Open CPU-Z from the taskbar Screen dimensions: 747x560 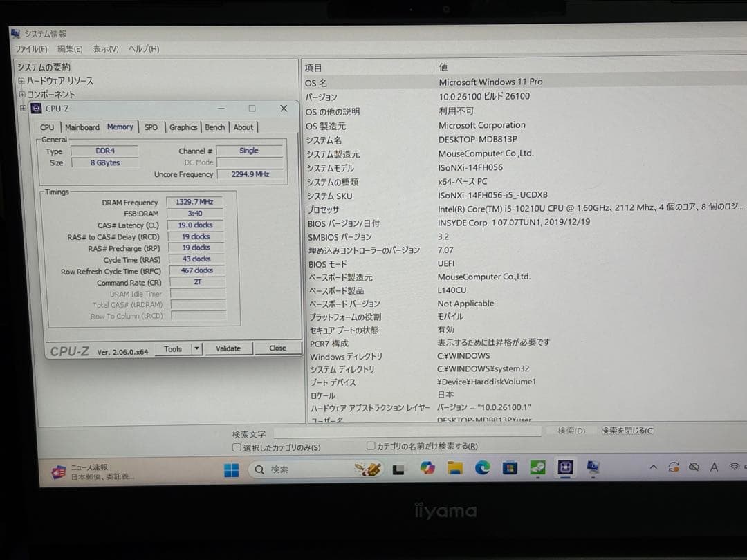pyautogui.click(x=566, y=468)
